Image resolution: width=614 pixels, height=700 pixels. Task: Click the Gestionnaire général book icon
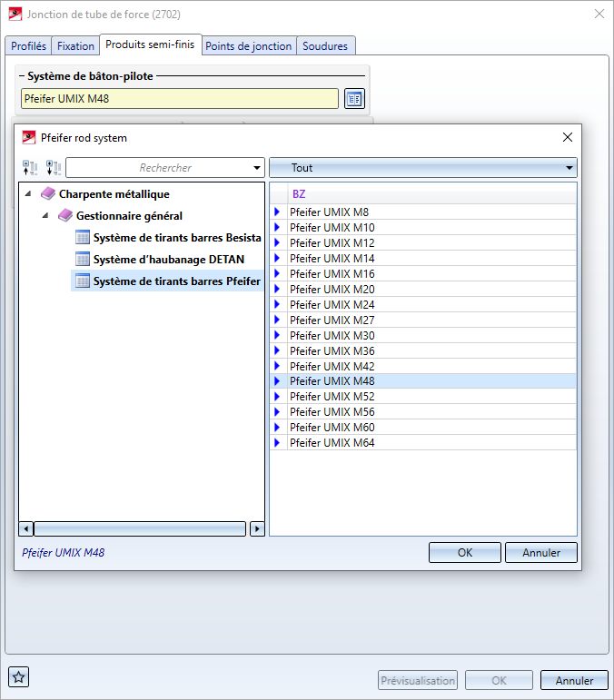65,215
